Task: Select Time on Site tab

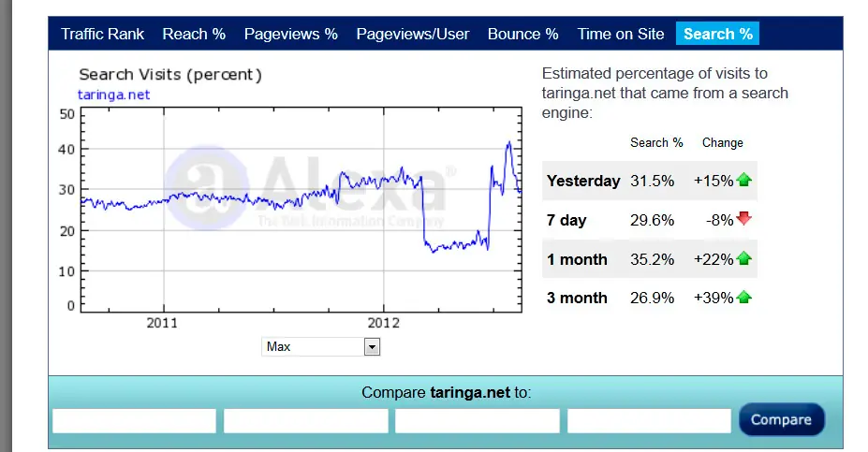Action: (621, 35)
